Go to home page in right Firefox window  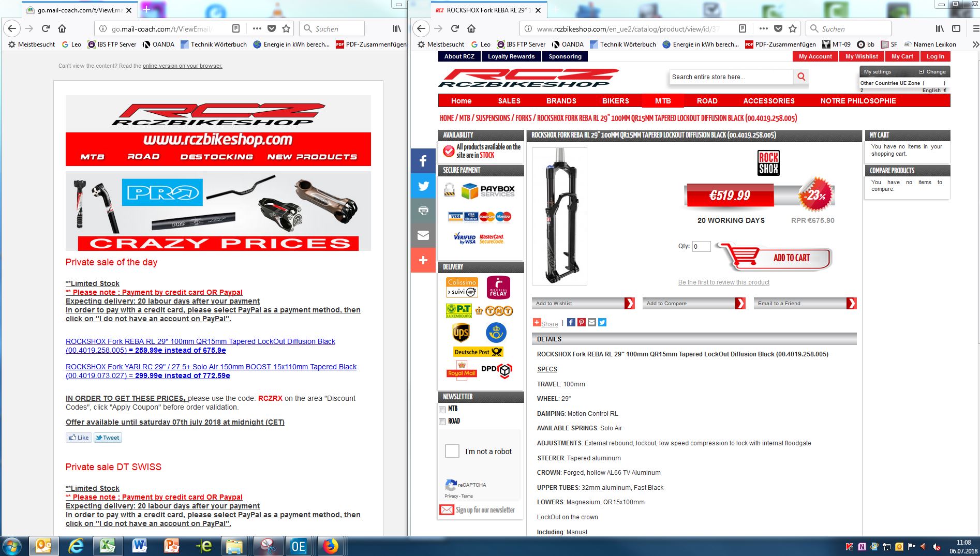471,28
